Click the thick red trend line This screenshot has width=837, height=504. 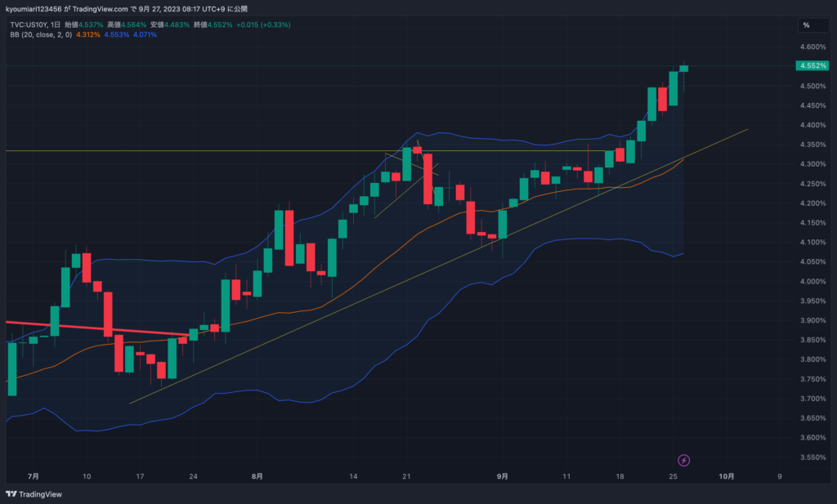97,328
